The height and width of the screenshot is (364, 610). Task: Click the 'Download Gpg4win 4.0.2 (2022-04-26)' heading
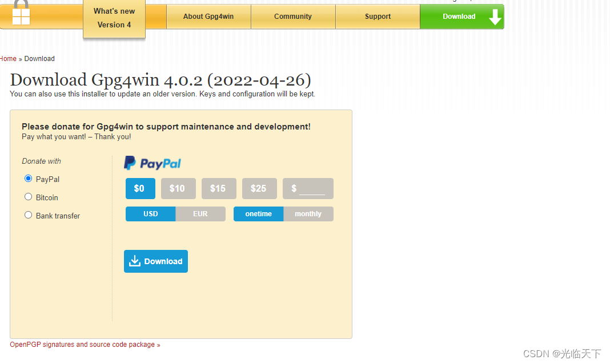[160, 80]
